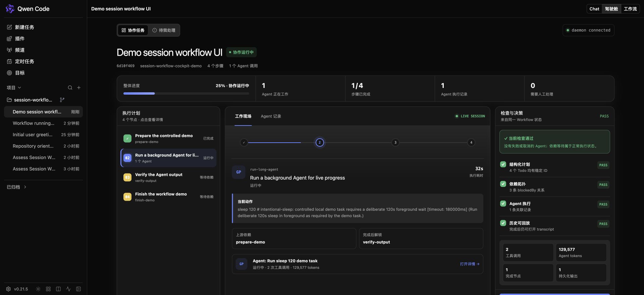Select Prepare the controlled demo step
644x295 pixels.
[168, 138]
